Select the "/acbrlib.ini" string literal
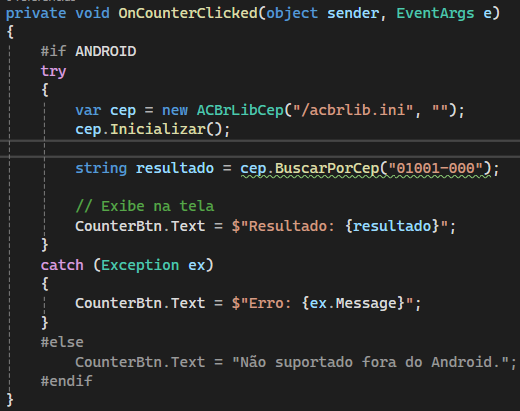This screenshot has width=520, height=411. click(x=353, y=110)
